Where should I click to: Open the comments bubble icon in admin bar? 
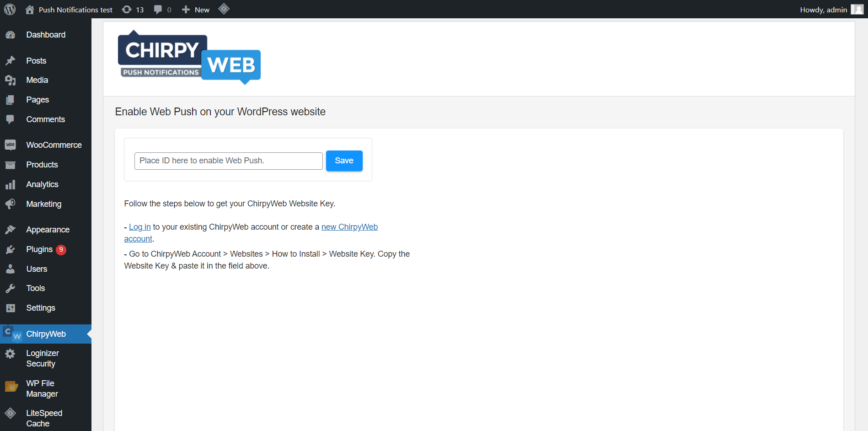[158, 10]
